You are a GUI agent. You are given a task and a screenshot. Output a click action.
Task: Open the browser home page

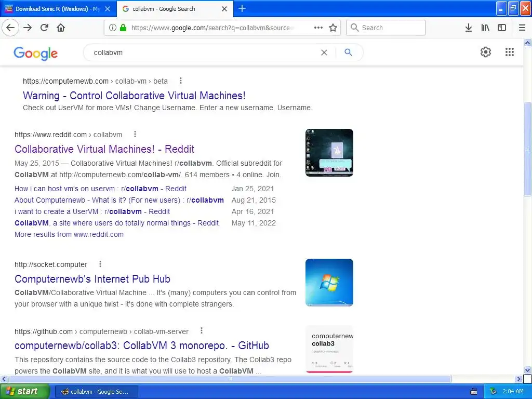coord(61,28)
